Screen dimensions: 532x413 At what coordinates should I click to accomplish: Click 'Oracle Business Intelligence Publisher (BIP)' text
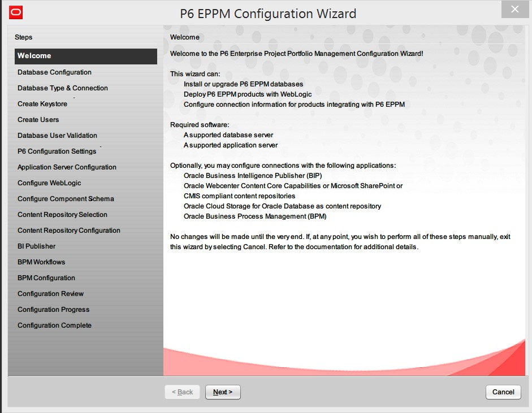click(x=253, y=176)
